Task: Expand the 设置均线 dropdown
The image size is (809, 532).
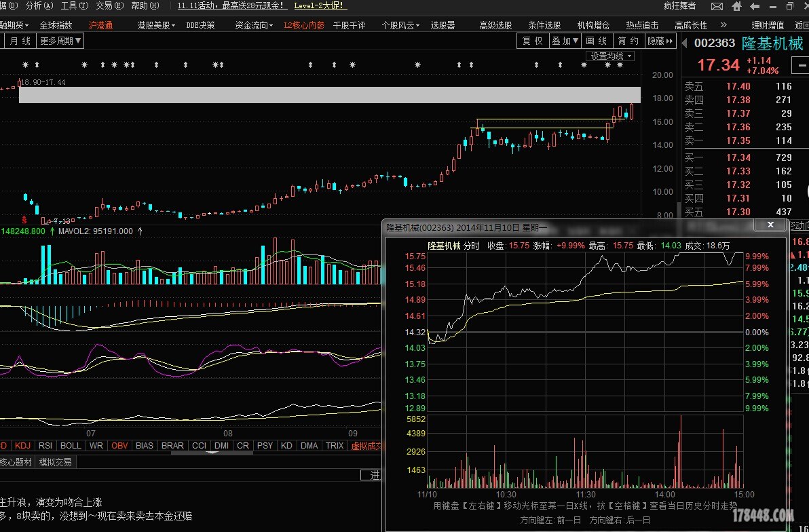Action: coord(610,56)
